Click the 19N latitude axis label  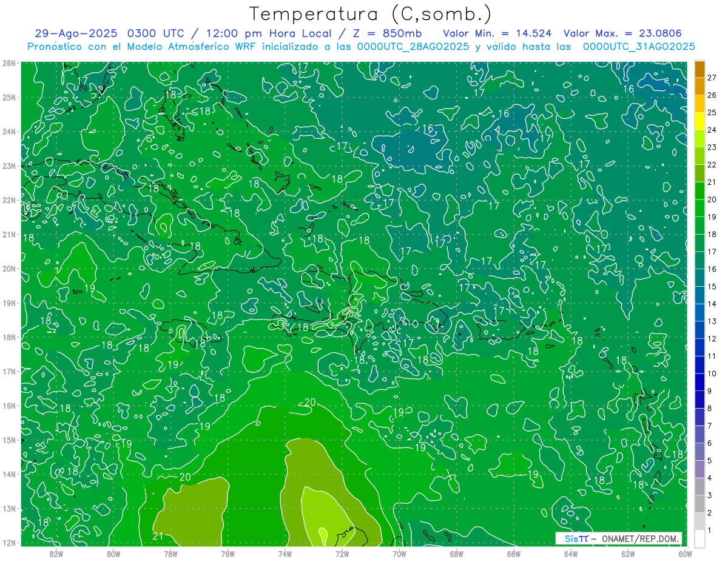pos(8,303)
